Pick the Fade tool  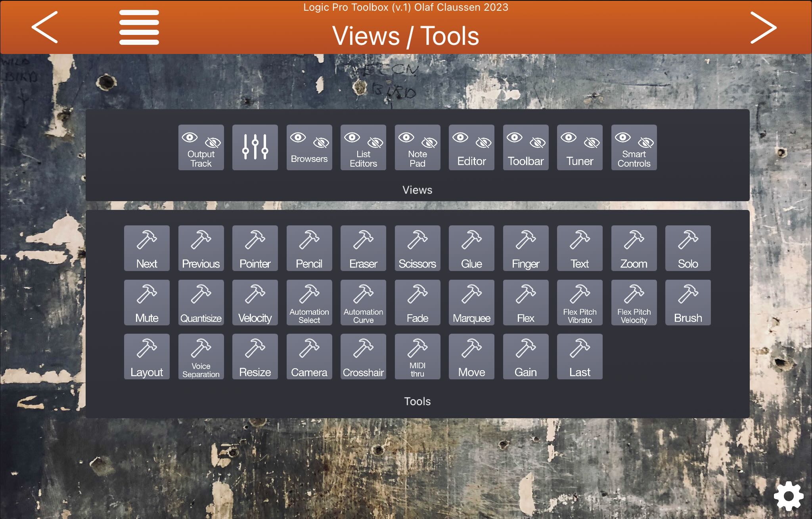click(417, 303)
